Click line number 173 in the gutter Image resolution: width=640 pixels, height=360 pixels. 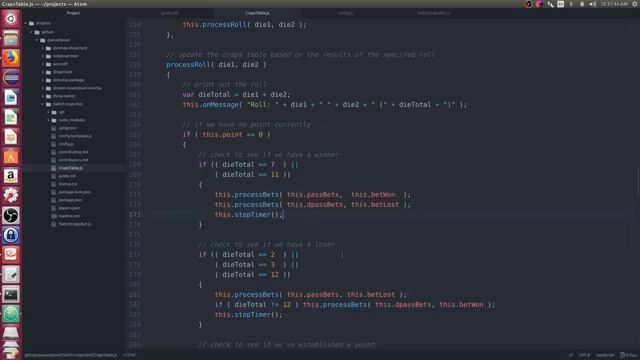135,215
